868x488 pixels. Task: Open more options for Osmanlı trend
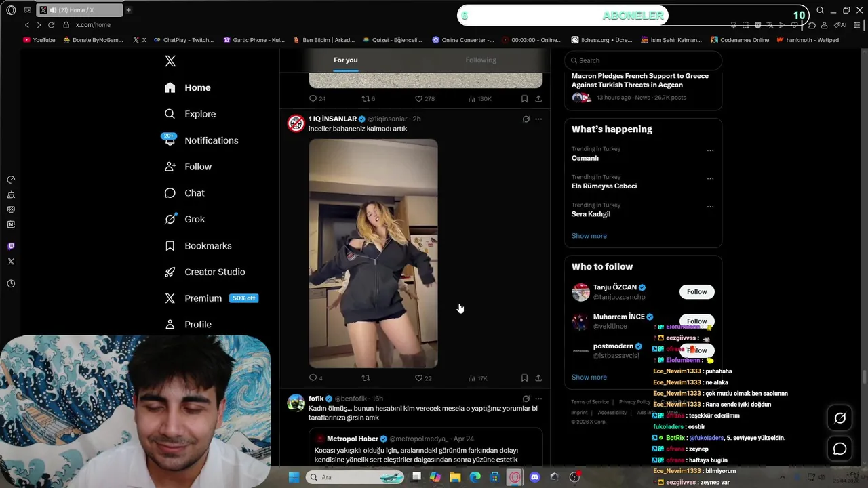pos(710,150)
